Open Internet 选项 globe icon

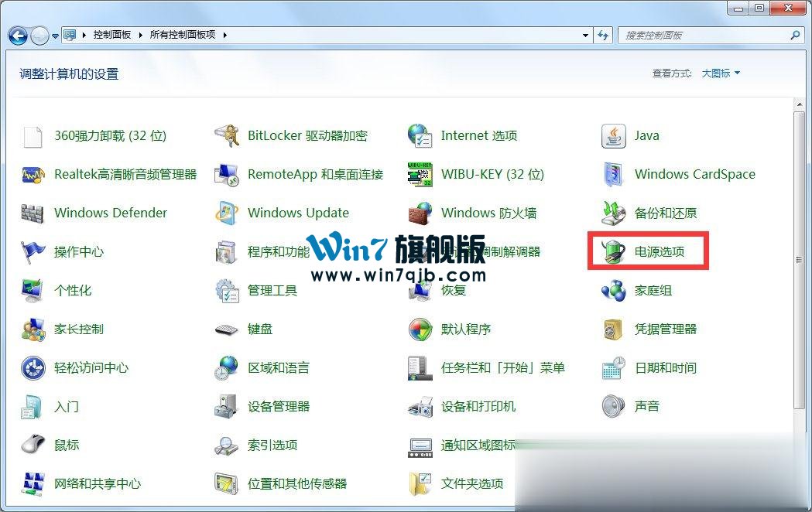tap(420, 136)
